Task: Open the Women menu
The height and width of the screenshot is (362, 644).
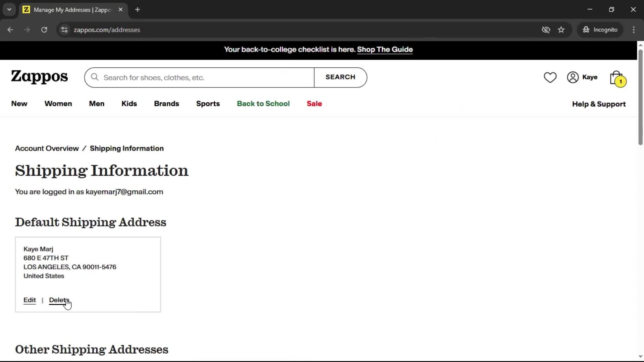Action: (58, 104)
